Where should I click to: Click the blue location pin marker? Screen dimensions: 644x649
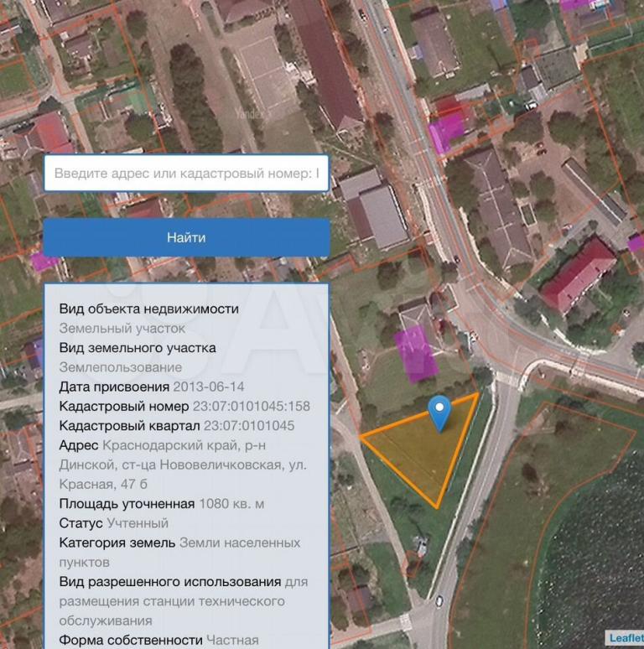pos(439,411)
